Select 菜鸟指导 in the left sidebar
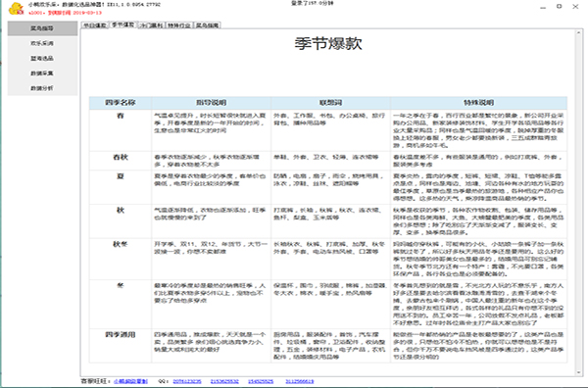This screenshot has height=388, width=588. (42, 28)
